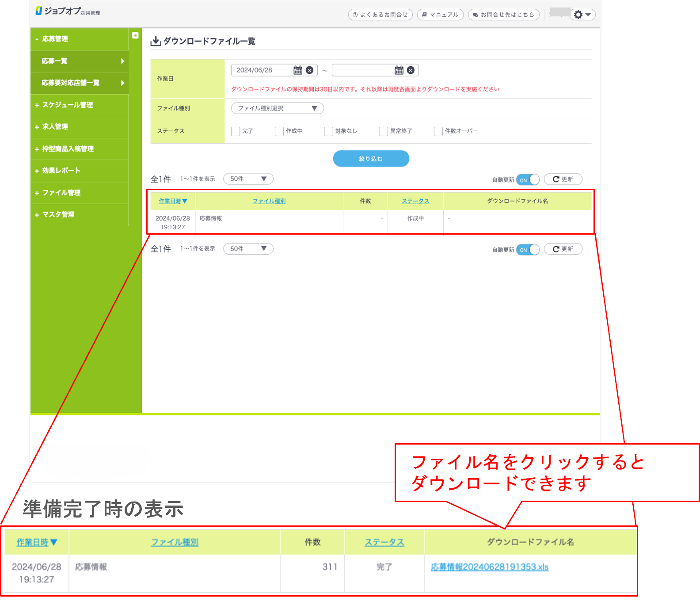Sort by ファイル種別 in enlarged table
The height and width of the screenshot is (601, 700).
175,542
